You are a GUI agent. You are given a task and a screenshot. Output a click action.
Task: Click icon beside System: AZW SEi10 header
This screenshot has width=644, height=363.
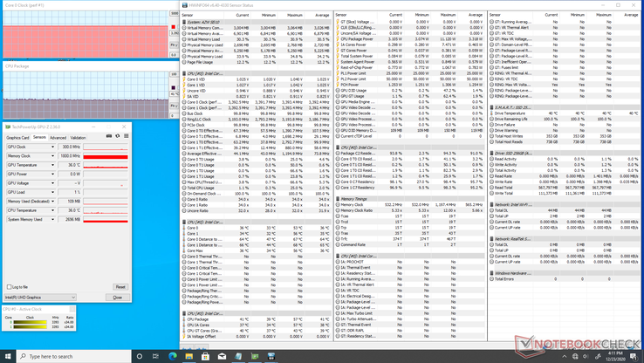coord(184,22)
